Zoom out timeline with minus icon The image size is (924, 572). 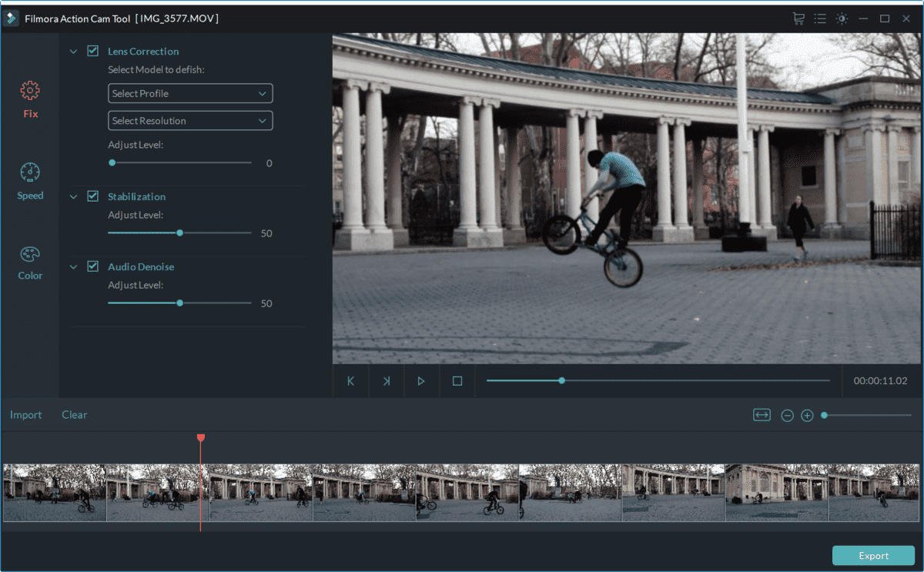click(x=787, y=416)
